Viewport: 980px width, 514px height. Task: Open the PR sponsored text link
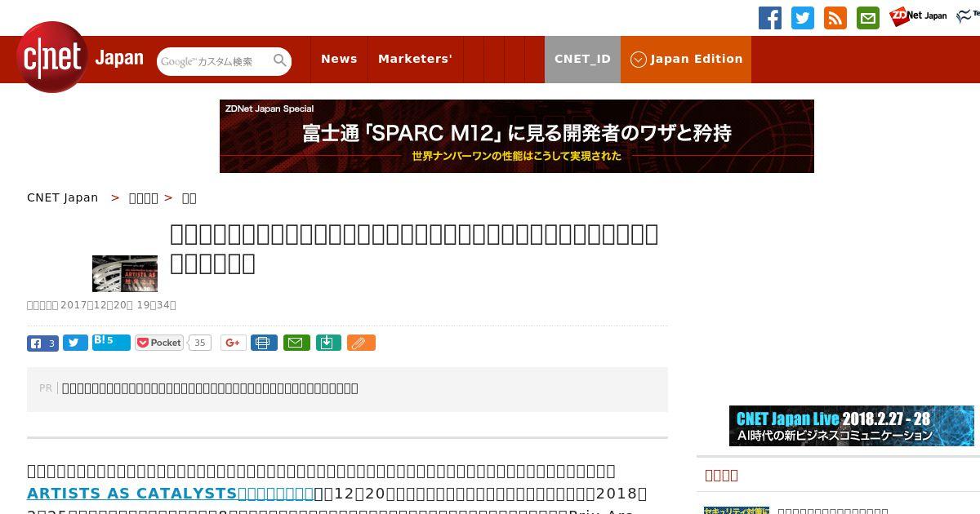pos(210,388)
